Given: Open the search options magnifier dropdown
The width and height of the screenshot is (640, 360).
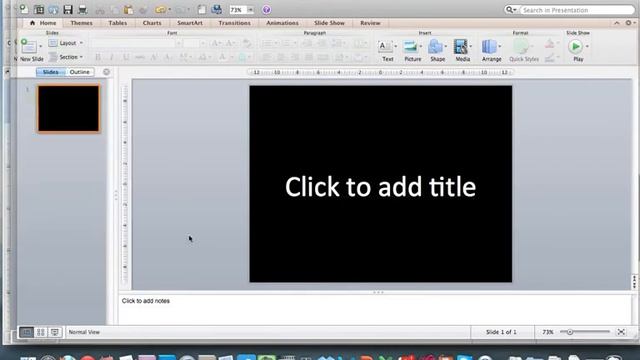Looking at the screenshot, I should [x=511, y=9].
